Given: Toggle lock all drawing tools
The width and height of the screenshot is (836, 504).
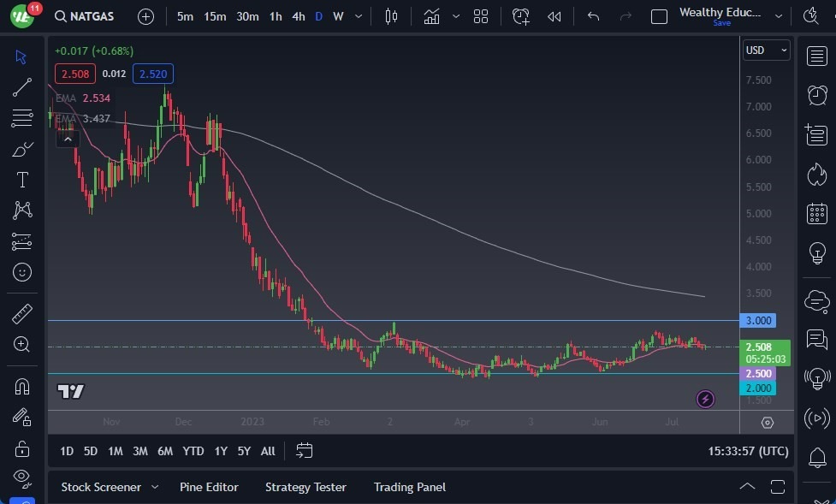Looking at the screenshot, I should pos(22,448).
